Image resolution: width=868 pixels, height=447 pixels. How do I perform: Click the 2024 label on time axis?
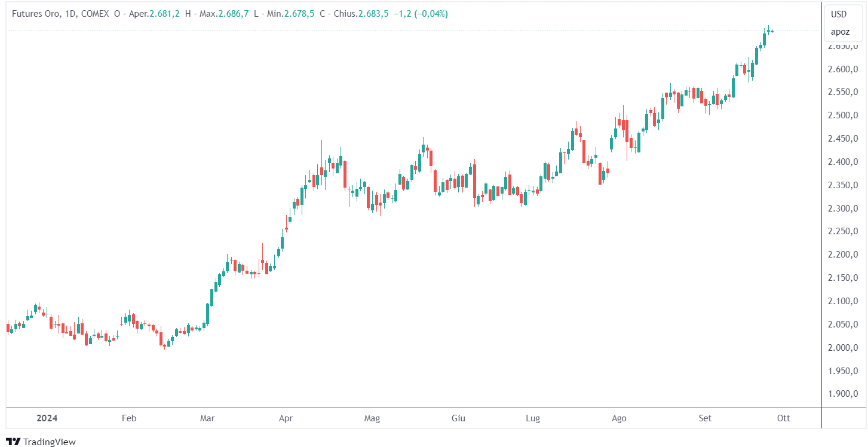point(46,418)
